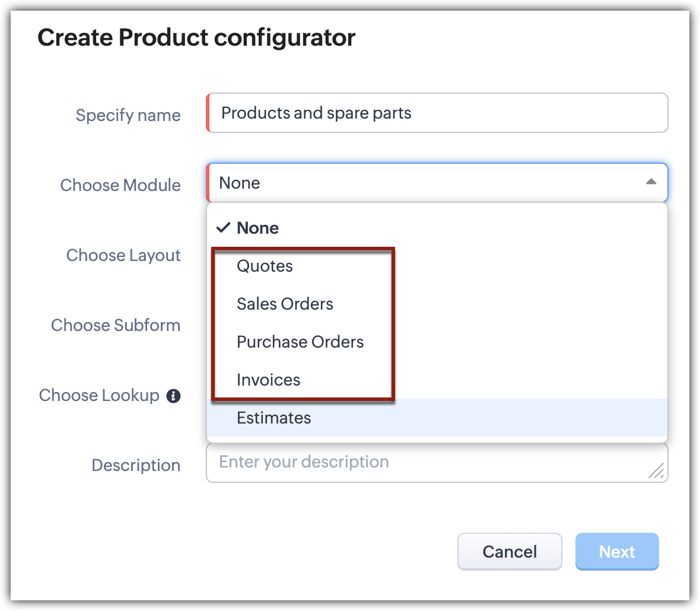The width and height of the screenshot is (700, 611).
Task: Click the Specify name label
Action: tap(128, 115)
